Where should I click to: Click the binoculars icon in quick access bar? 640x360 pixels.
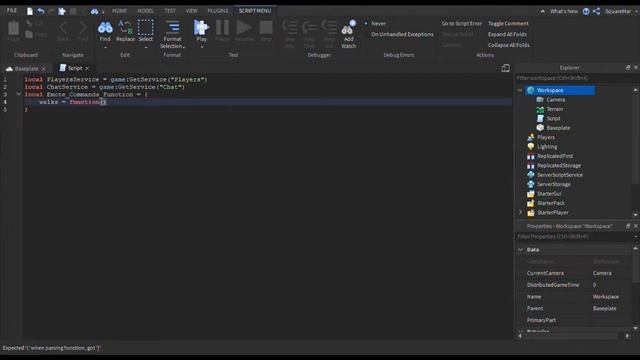click(94, 11)
